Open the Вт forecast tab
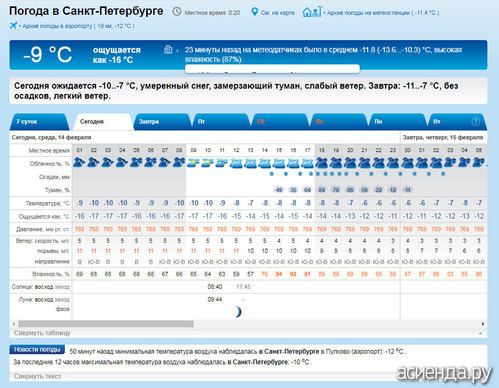The width and height of the screenshot is (499, 388). (x=457, y=122)
